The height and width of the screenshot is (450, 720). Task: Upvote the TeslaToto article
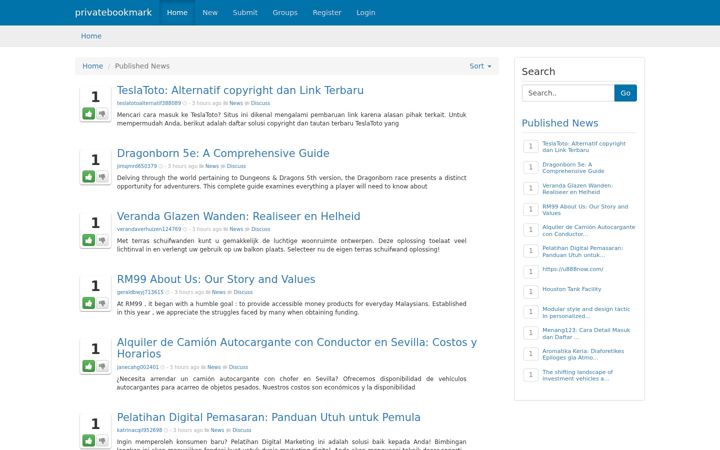pyautogui.click(x=89, y=113)
